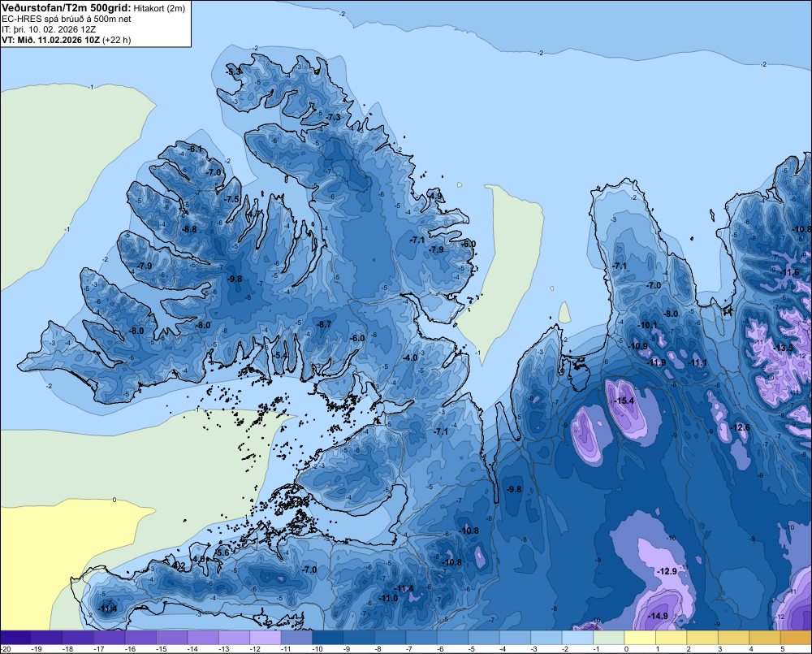Click the '(+22 h)' forecast offset text

(116, 40)
